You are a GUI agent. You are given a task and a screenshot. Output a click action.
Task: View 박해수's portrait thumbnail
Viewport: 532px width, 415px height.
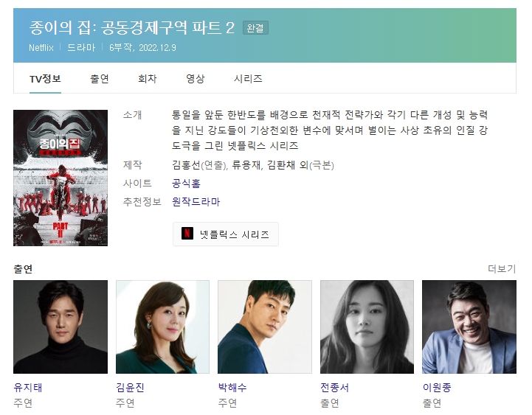(265, 327)
